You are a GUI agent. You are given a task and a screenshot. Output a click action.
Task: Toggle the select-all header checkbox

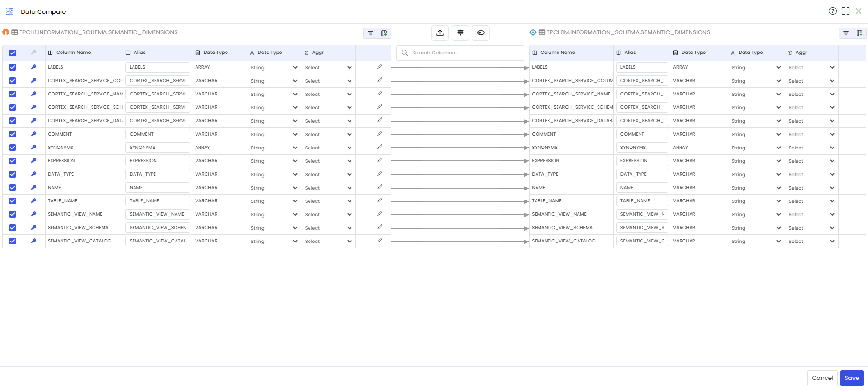[x=12, y=53]
